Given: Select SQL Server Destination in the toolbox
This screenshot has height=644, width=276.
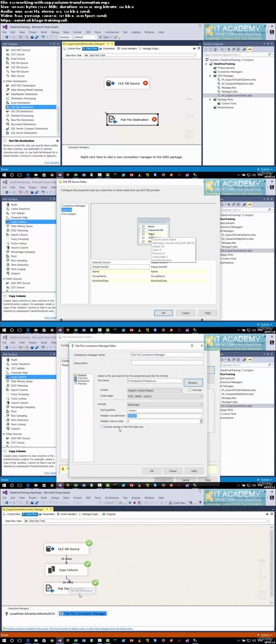Looking at the screenshot, I should [x=24, y=133].
